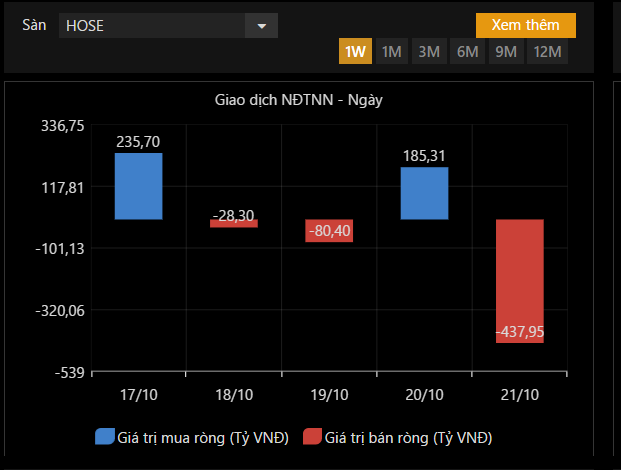621x470 pixels.
Task: Click the blue 20/10 bar
Action: pos(424,193)
